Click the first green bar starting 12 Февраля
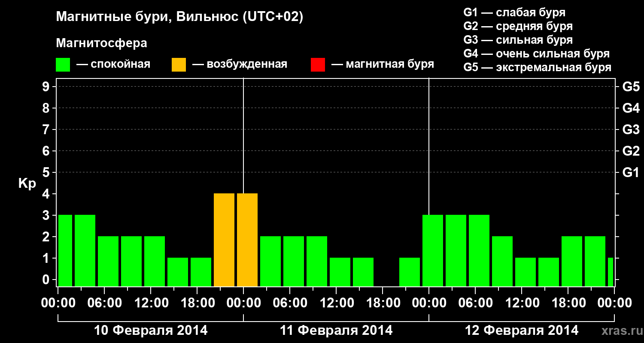Image resolution: width=644 pixels, height=343 pixels. click(x=433, y=250)
